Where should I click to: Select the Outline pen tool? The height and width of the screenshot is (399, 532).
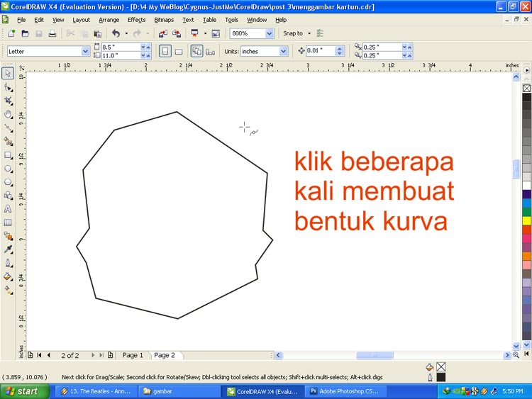click(x=8, y=263)
